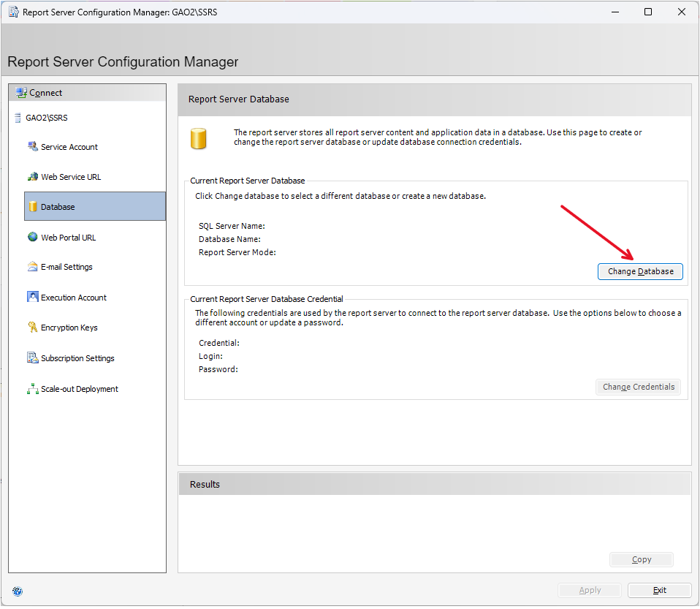Click the app icon in title bar

(x=13, y=12)
